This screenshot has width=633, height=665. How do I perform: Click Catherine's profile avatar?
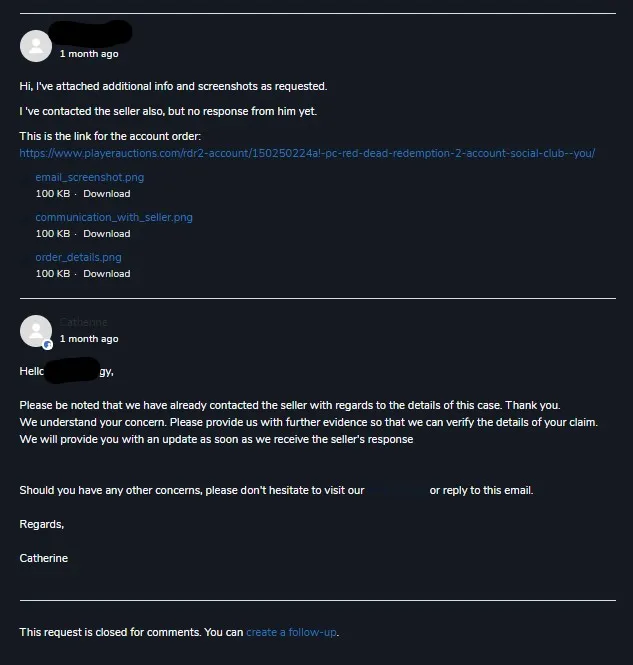pyautogui.click(x=36, y=331)
